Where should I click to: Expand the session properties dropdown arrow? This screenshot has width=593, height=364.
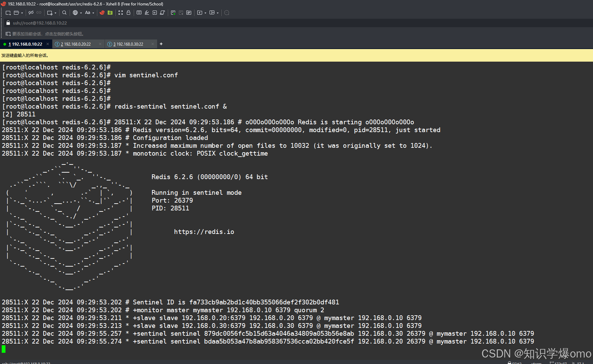(56, 13)
